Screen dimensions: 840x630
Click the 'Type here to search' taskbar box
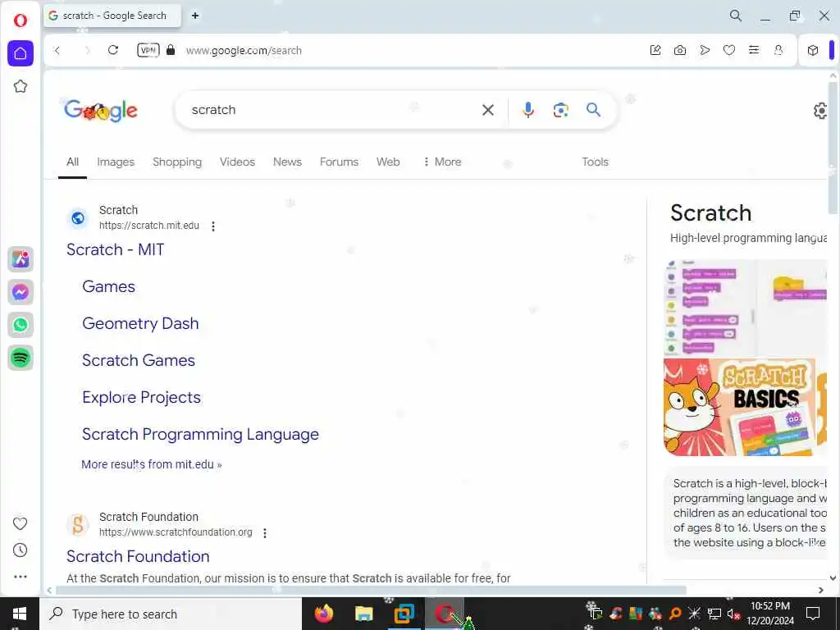pos(171,614)
